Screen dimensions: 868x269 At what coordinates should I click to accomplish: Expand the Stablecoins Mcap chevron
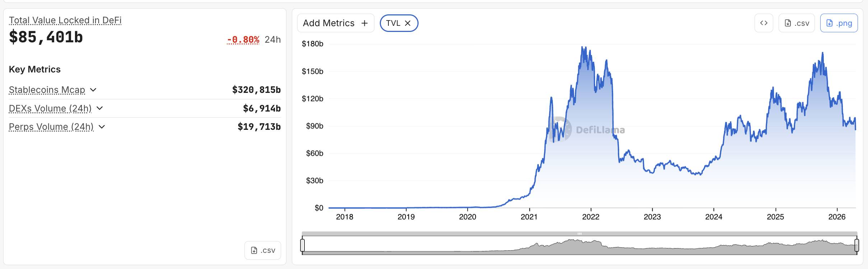[93, 90]
